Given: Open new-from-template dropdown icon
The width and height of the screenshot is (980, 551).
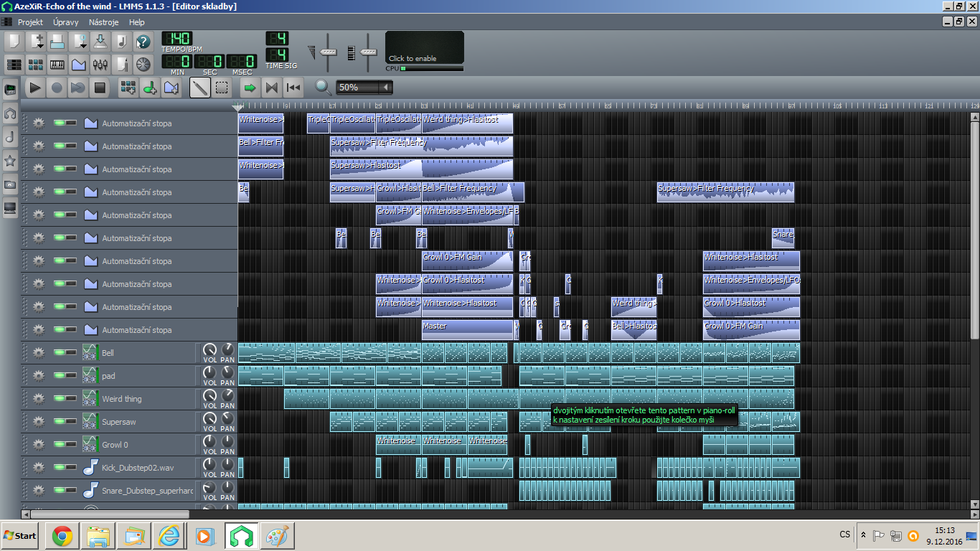Looking at the screenshot, I should coord(35,41).
